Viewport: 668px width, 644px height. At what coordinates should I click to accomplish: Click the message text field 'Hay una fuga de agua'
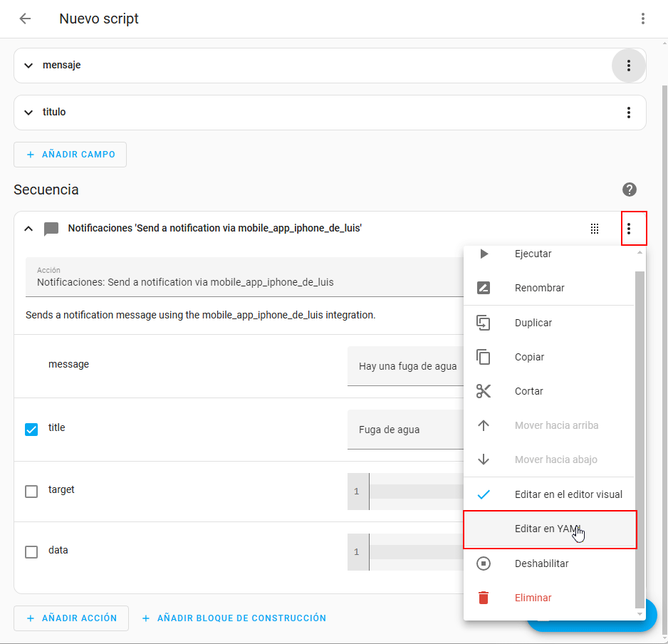coord(406,366)
